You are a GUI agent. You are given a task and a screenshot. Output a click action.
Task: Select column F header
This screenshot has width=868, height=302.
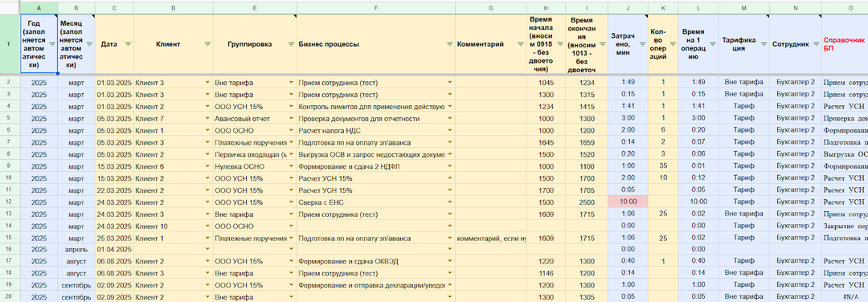click(376, 7)
